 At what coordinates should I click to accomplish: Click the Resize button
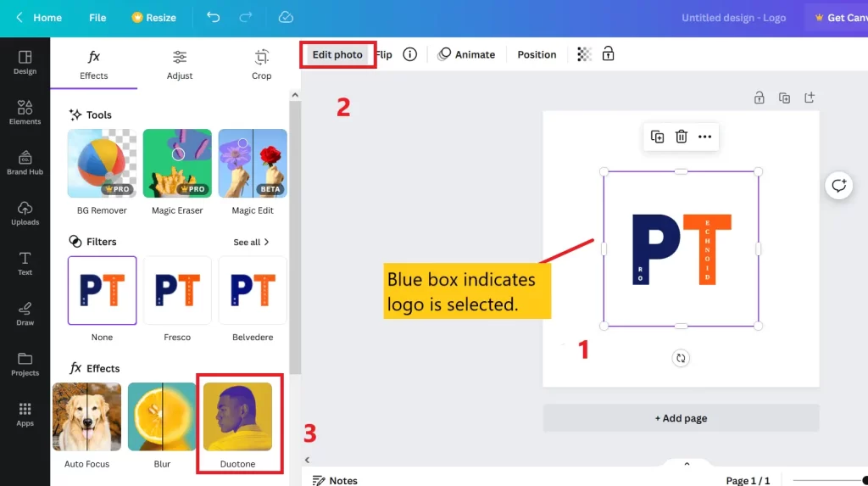click(x=154, y=18)
